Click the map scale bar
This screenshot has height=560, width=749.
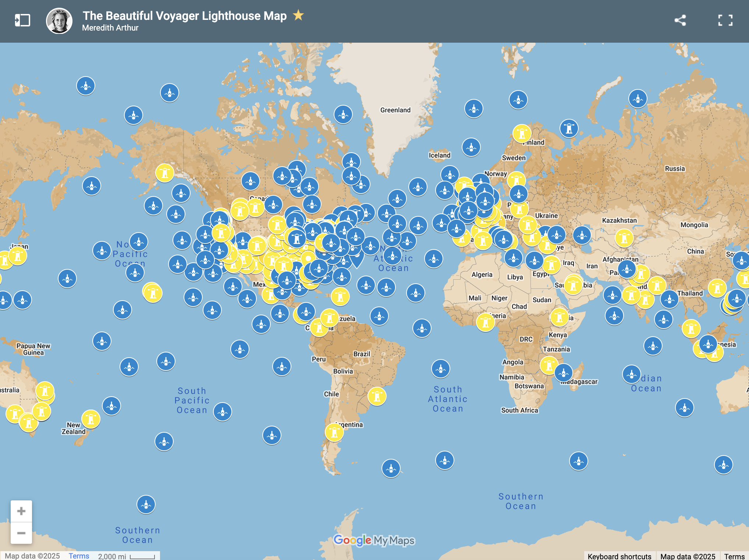tap(142, 556)
